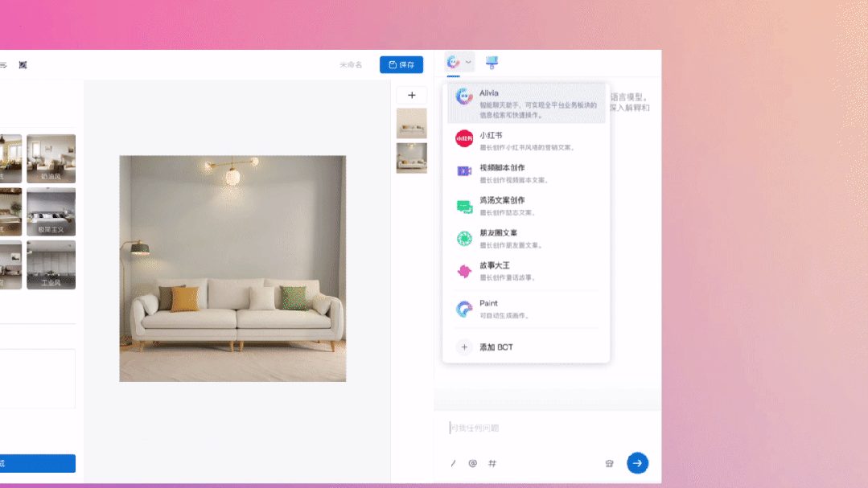Viewport: 868px width, 488px height.
Task: Click the paint roller icon tab
Action: click(492, 63)
